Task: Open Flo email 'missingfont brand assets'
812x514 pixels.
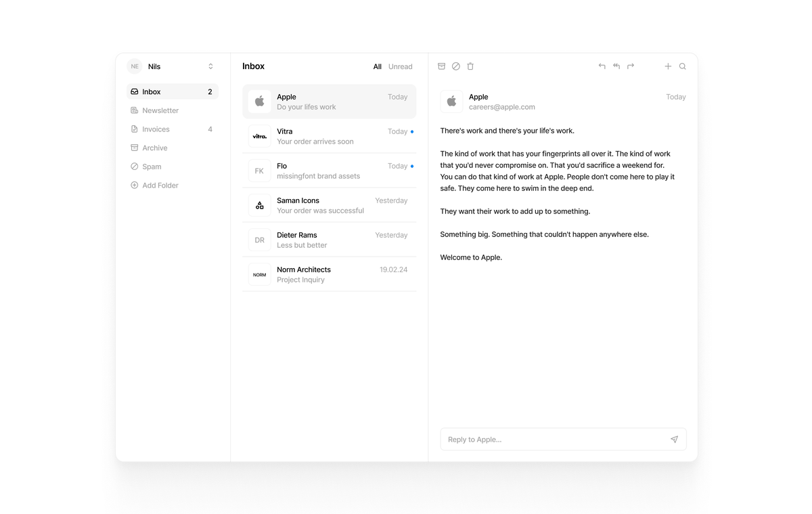Action: click(329, 171)
